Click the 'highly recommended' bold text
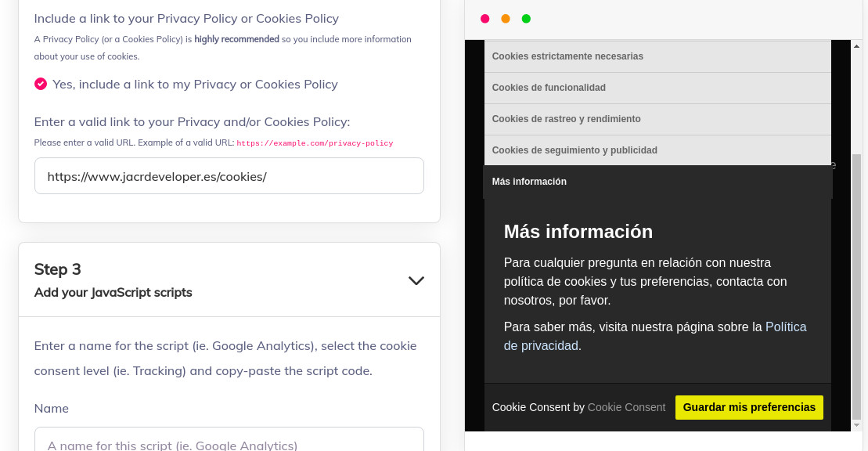868x451 pixels. point(236,39)
